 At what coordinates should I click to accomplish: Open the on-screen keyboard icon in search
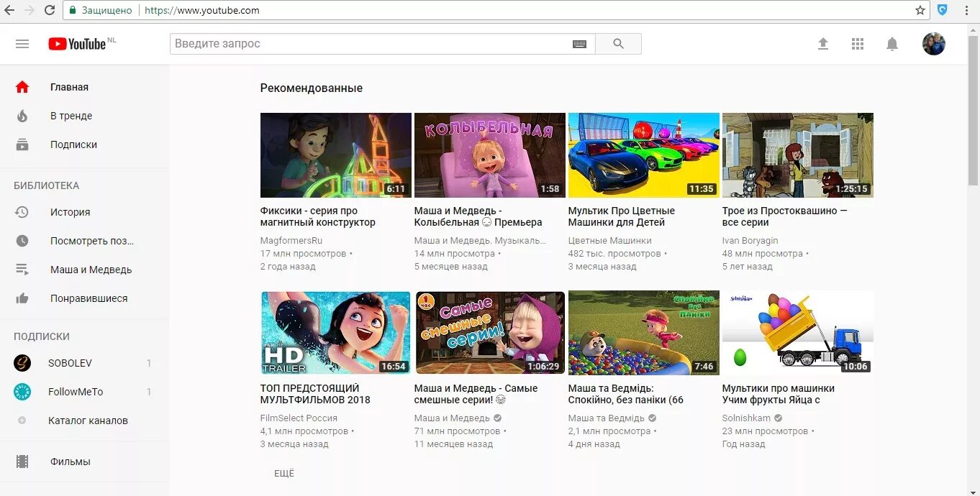(x=579, y=44)
